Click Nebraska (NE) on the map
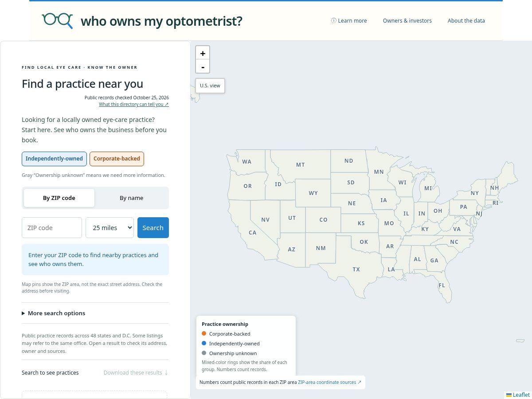Screen dimensions: 532x399 (x=352, y=203)
